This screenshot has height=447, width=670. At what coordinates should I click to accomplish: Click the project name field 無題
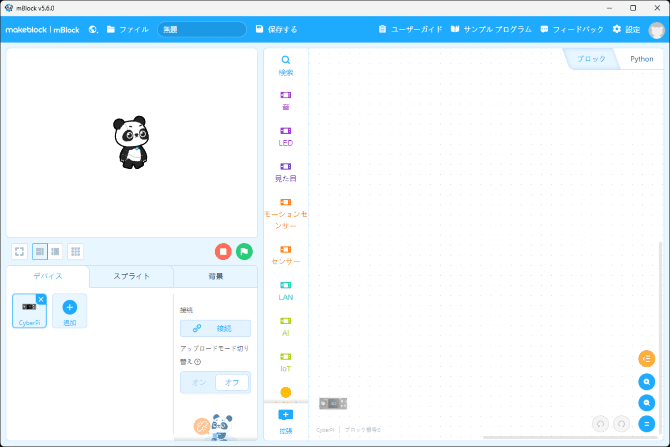[x=202, y=29]
